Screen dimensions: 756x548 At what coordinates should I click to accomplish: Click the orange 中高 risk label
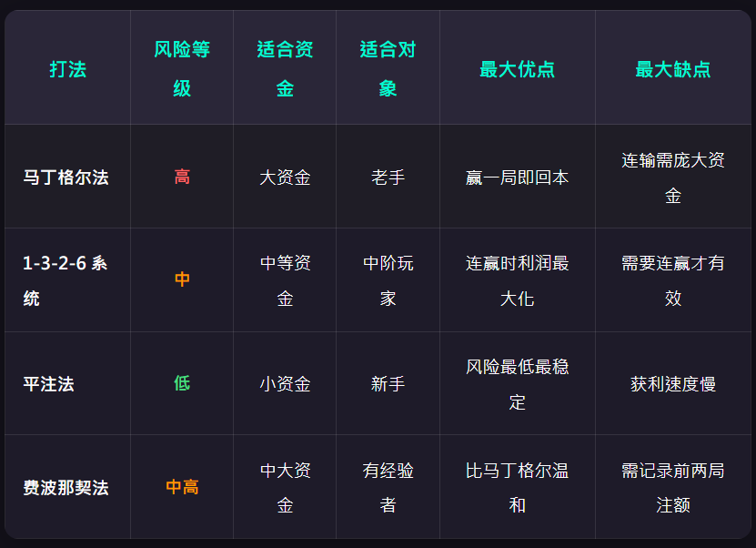click(x=182, y=488)
